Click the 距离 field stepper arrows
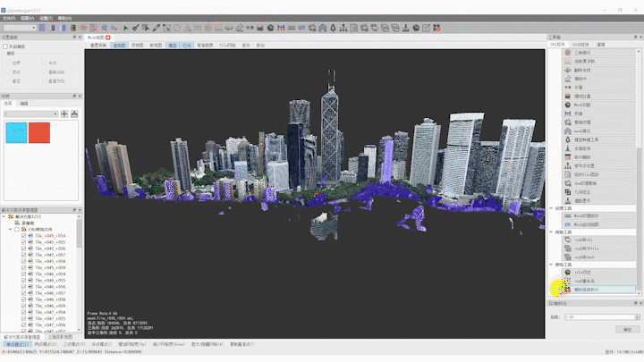 click(638, 316)
